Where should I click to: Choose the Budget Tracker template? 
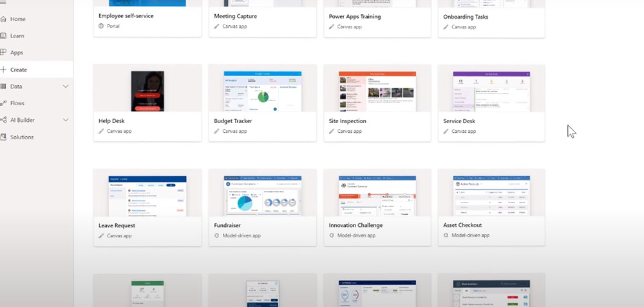tap(262, 90)
